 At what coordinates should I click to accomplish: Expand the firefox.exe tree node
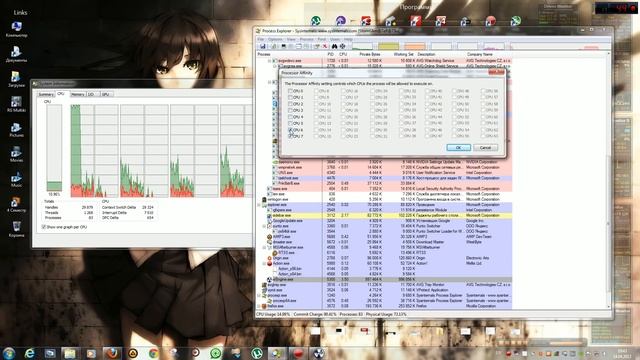click(259, 306)
